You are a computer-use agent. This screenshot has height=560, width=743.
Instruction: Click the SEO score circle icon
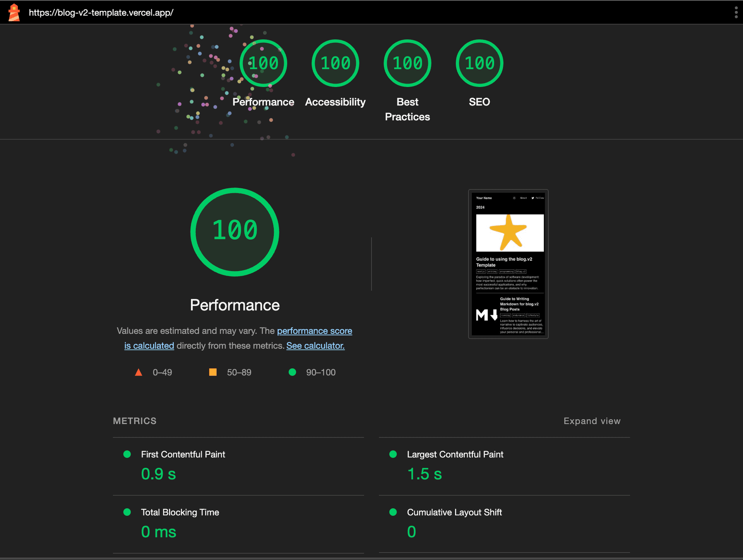pyautogui.click(x=479, y=62)
